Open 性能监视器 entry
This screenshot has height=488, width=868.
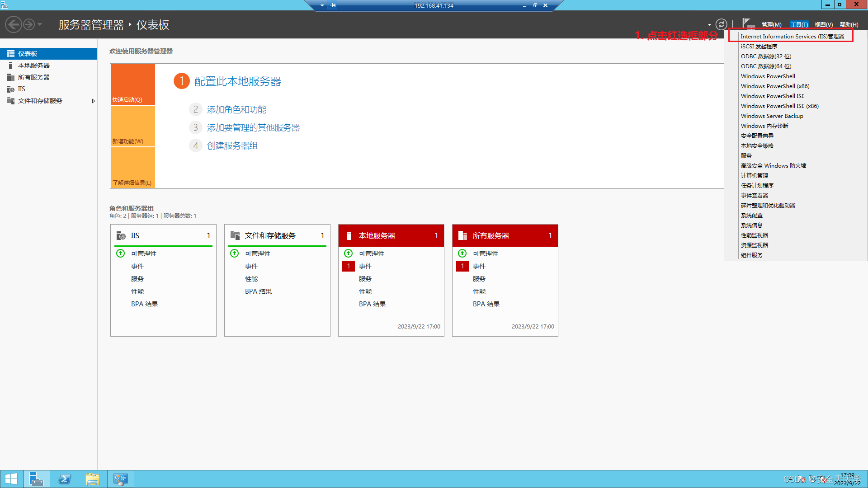(x=755, y=235)
